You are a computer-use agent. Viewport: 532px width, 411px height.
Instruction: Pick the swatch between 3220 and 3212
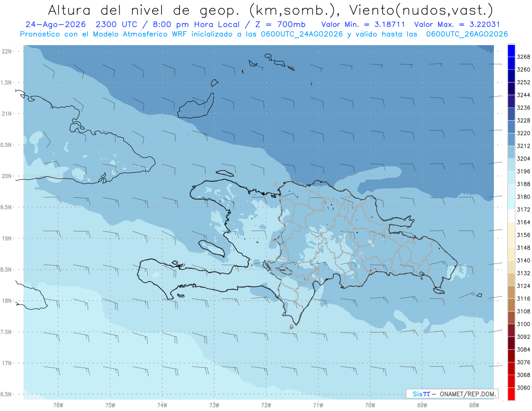tap(511, 140)
